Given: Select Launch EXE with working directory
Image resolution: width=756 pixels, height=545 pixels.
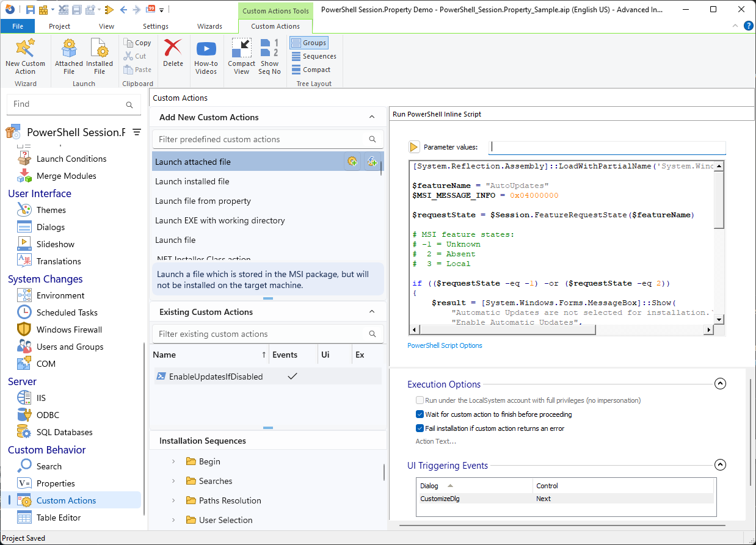Looking at the screenshot, I should tap(266, 220).
